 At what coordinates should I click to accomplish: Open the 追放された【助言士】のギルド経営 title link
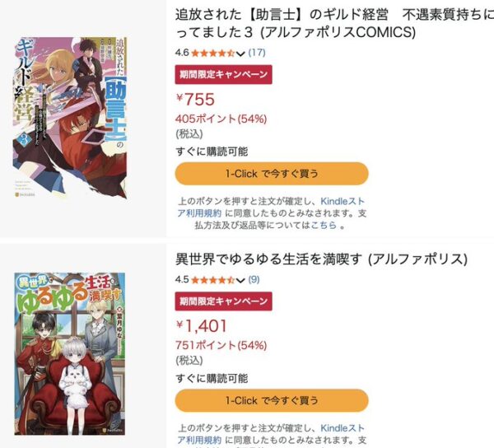pos(334,23)
